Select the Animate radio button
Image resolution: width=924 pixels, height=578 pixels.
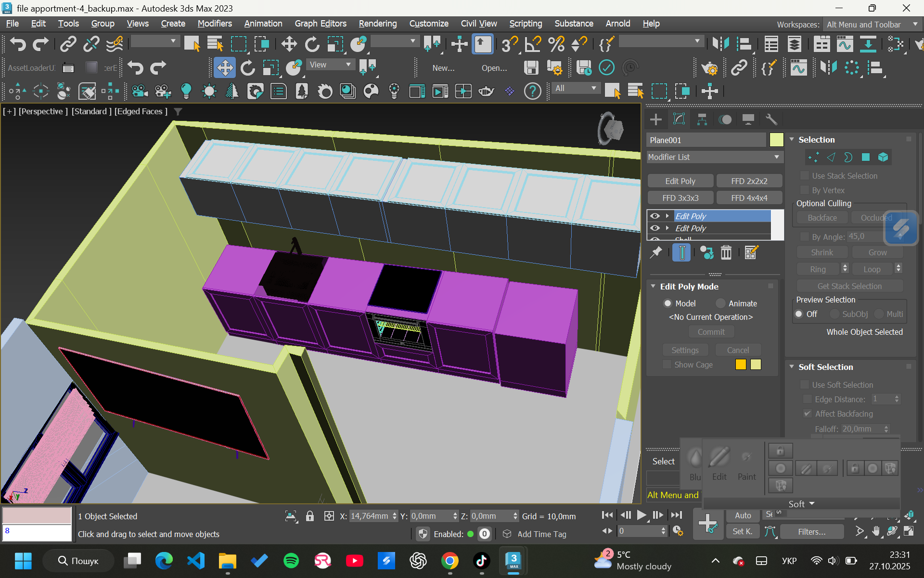tap(720, 303)
